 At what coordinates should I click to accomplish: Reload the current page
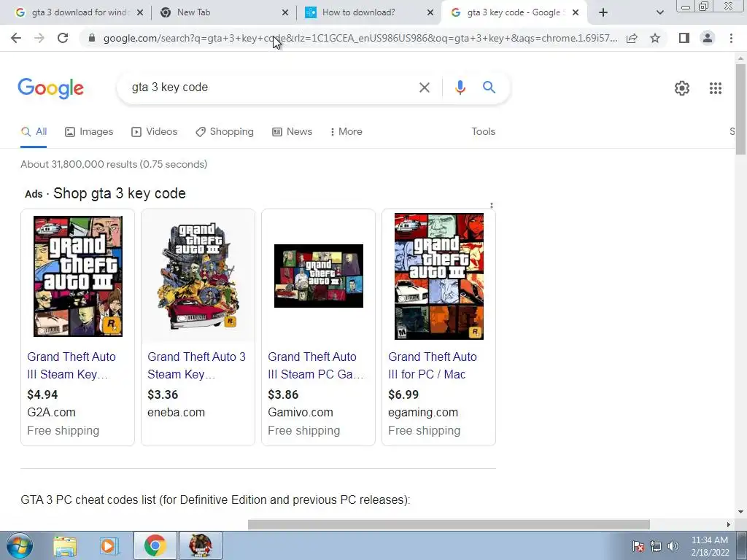click(x=63, y=38)
